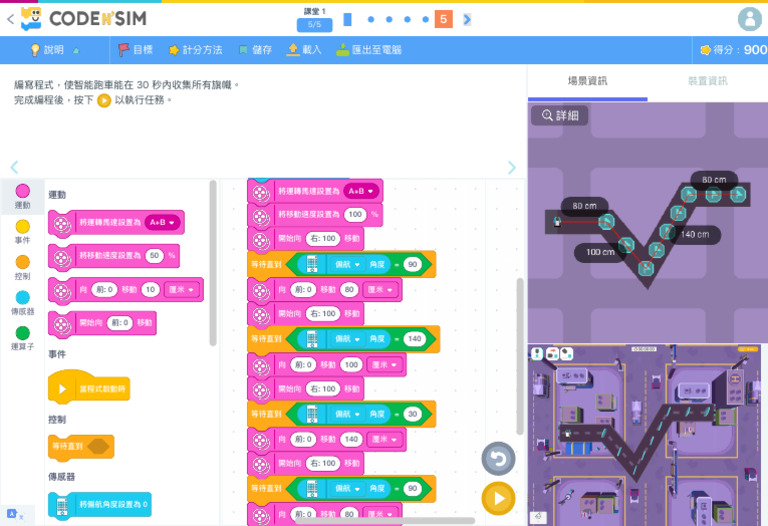Run the program with yellow play button
Viewport: 768px width, 526px height.
pos(498,499)
